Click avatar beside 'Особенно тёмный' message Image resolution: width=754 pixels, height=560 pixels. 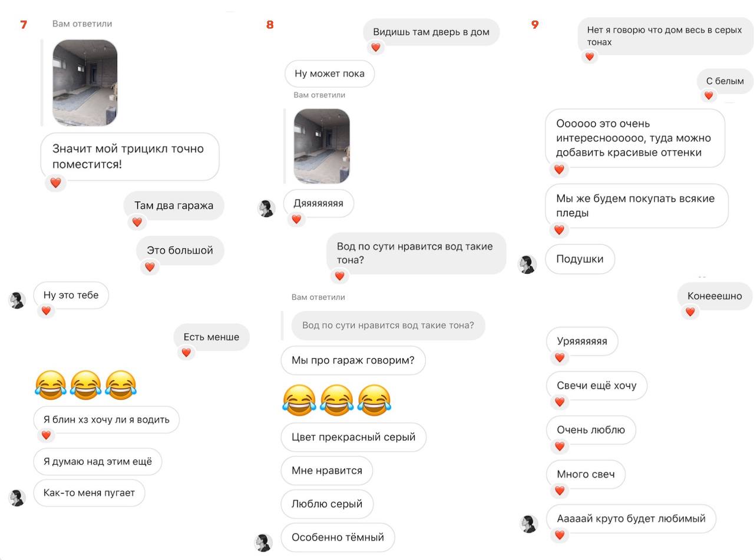point(263,542)
